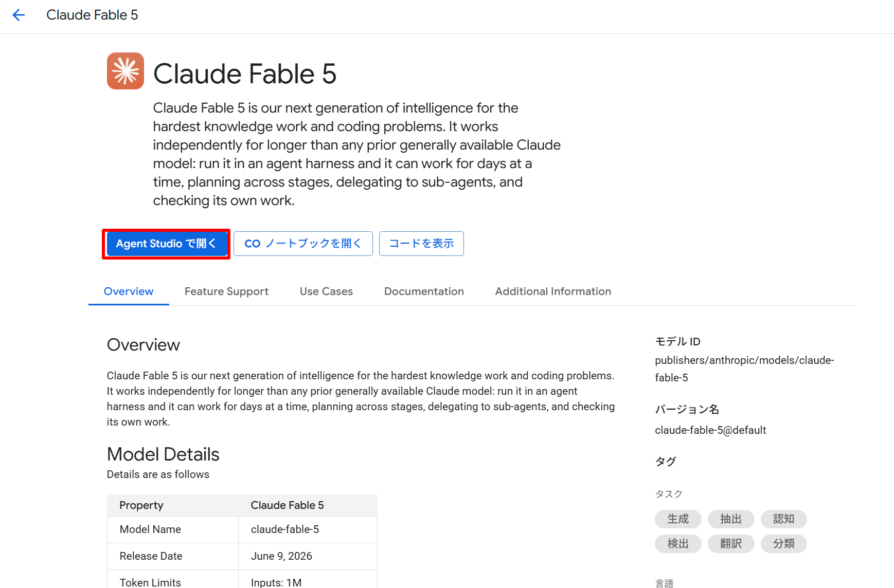Open the model in Agent Studio
Viewport: 894px width, 588px height.
[x=166, y=244]
